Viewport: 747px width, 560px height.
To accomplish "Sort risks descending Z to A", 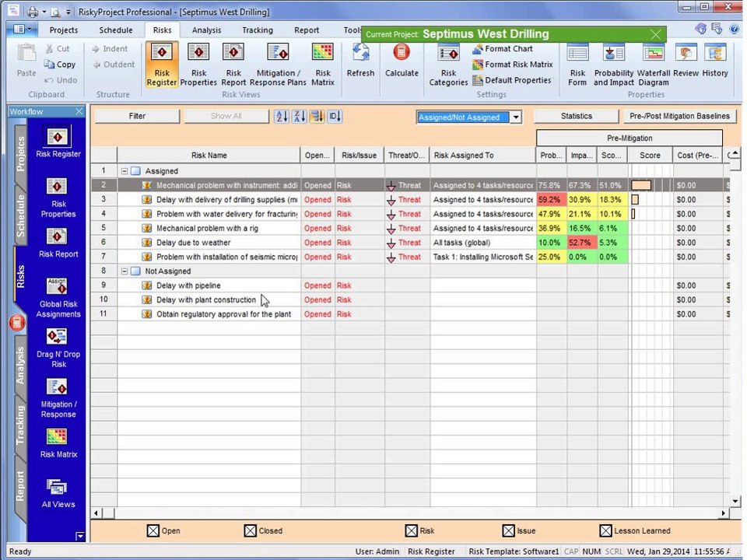I will (300, 116).
